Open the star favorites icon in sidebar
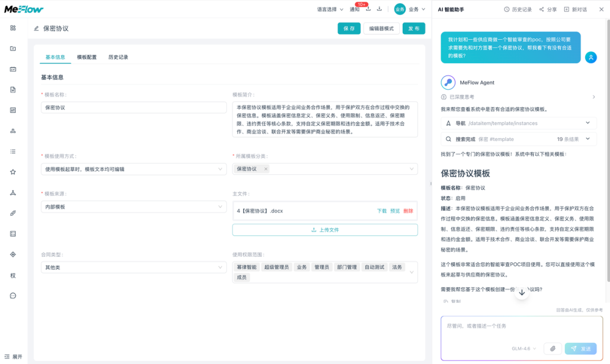The image size is (610, 364). [x=13, y=172]
